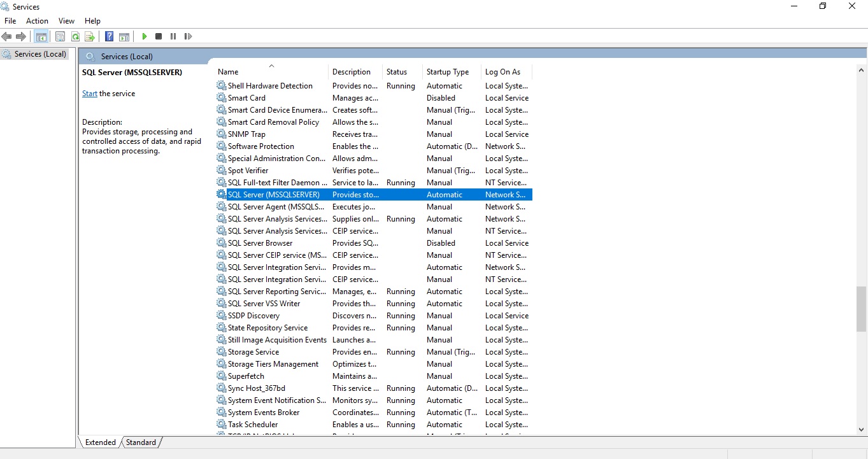The height and width of the screenshot is (459, 868).
Task: Click the Forward arrow in the toolbar
Action: click(21, 36)
